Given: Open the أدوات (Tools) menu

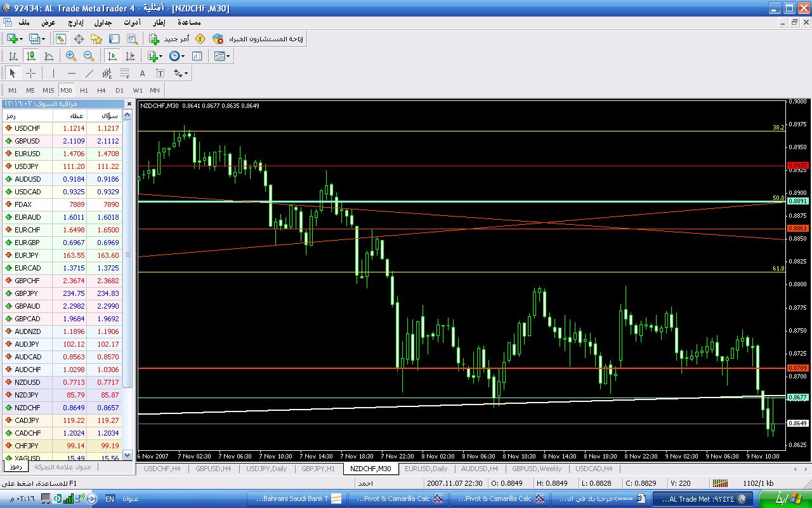Looking at the screenshot, I should coord(132,22).
